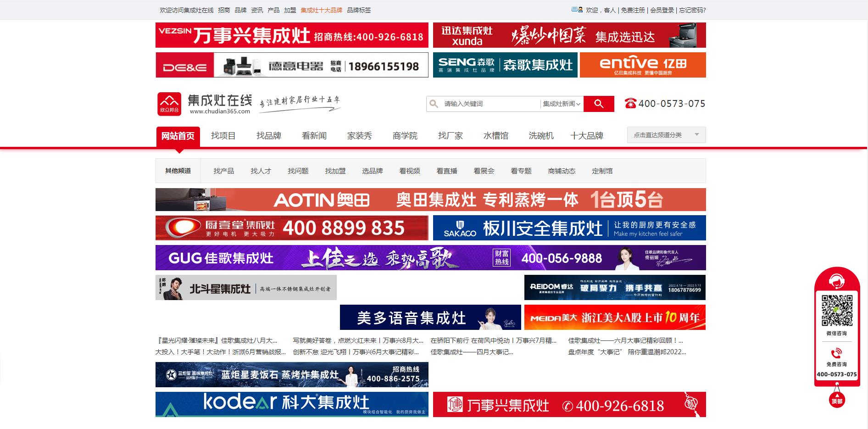
Task: Click the 找问题 sub-channel link
Action: (x=298, y=171)
